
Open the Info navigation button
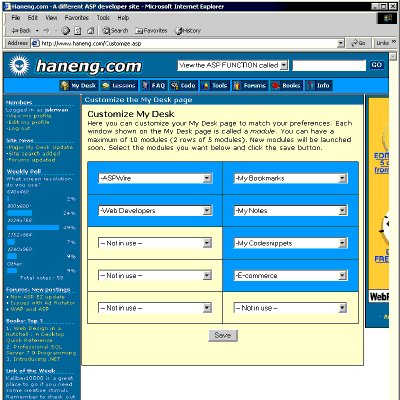[319, 86]
